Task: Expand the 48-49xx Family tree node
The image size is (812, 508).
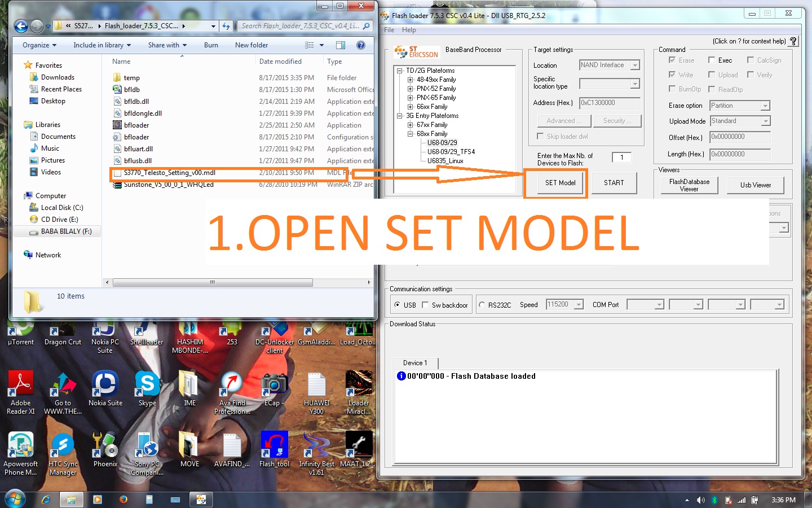Action: pos(411,80)
